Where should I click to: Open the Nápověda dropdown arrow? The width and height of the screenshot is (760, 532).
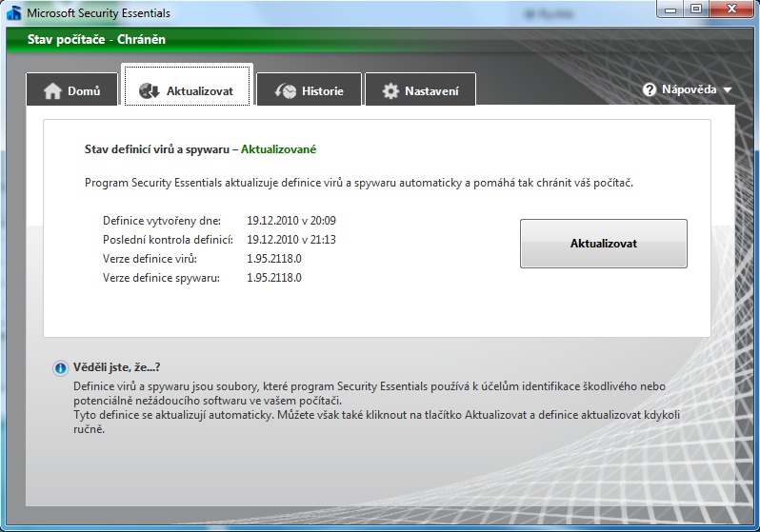coord(727,89)
